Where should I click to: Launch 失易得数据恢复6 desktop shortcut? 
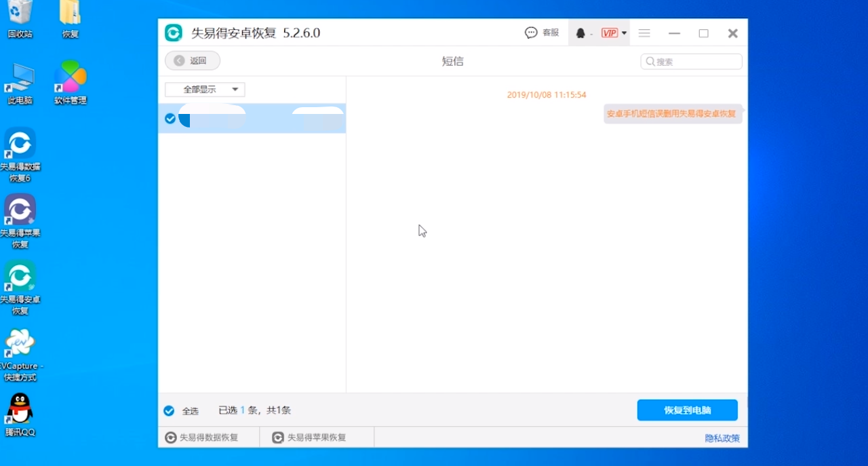[20, 155]
